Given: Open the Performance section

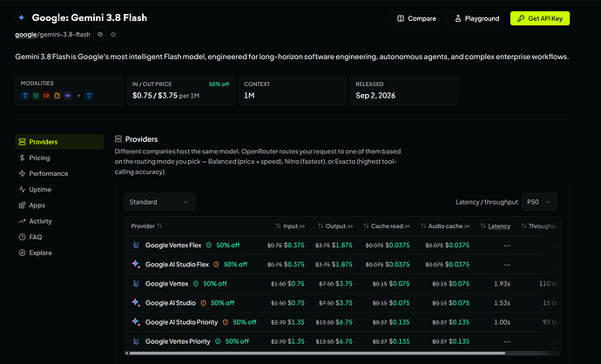Looking at the screenshot, I should (x=59, y=173).
